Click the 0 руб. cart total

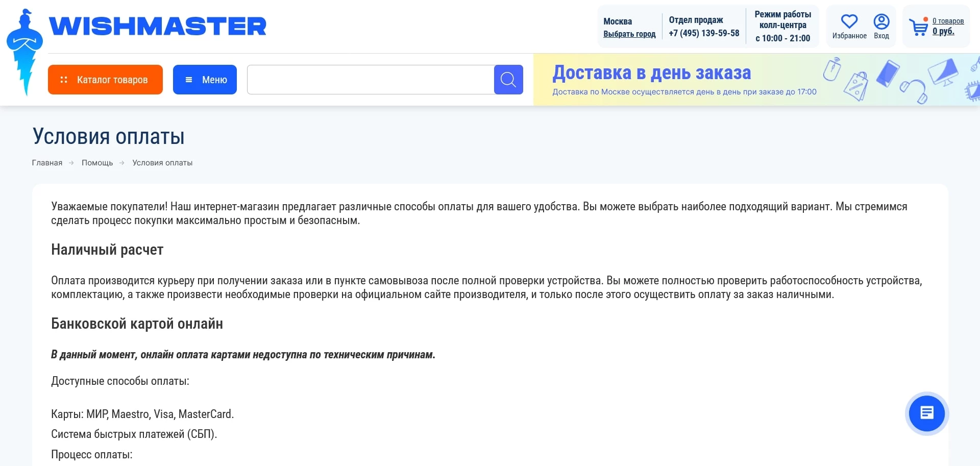tap(943, 32)
